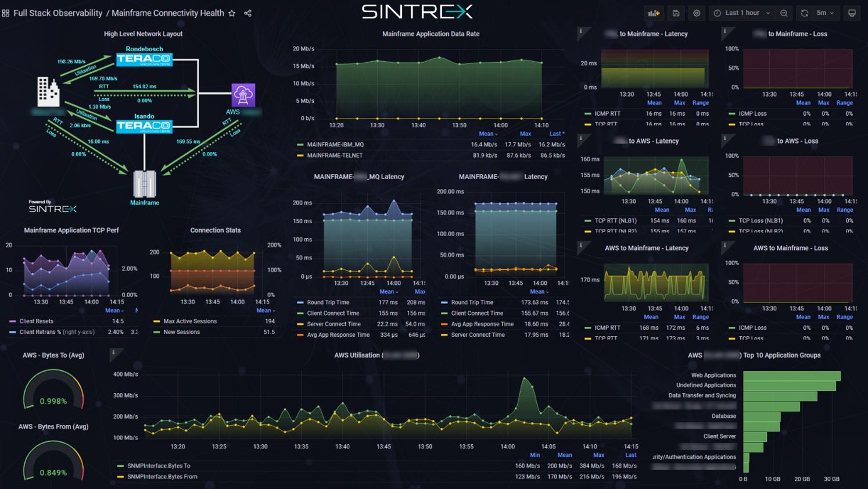Click the Database bar in Top 10 Application Groups
This screenshot has height=489, width=868.
click(x=762, y=417)
